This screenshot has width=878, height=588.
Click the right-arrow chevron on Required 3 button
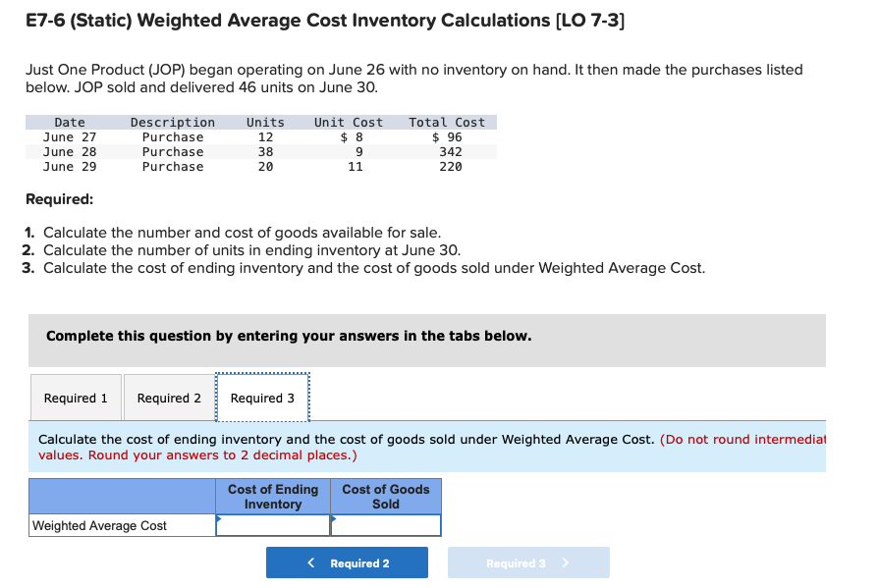point(565,562)
